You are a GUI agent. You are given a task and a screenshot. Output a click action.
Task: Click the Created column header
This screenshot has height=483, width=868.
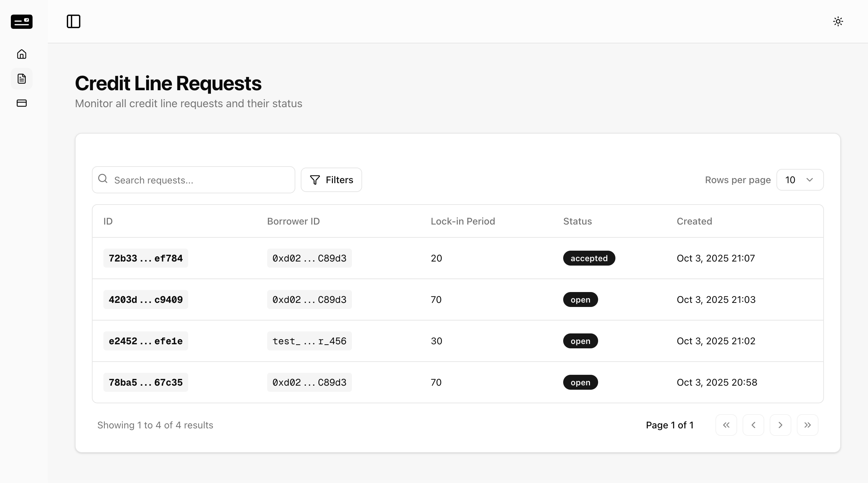[694, 221]
